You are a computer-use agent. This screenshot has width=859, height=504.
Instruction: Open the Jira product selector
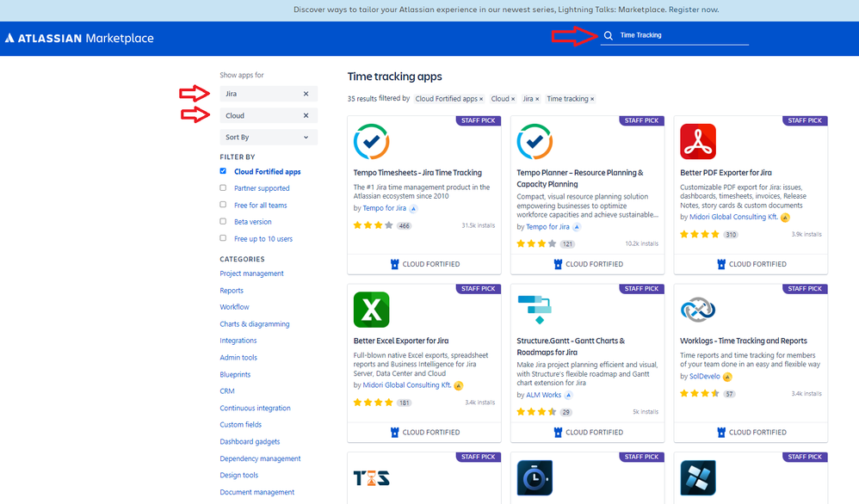tap(269, 94)
